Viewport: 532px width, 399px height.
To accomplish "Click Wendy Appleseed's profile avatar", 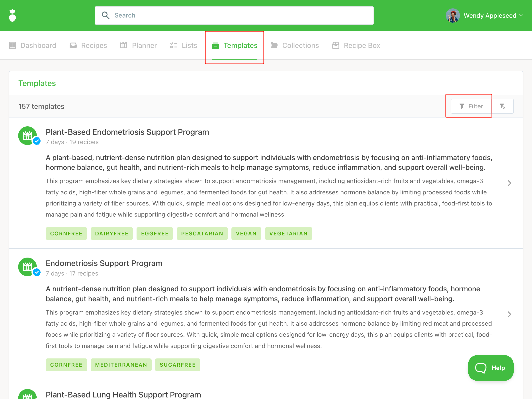I will coord(452,16).
